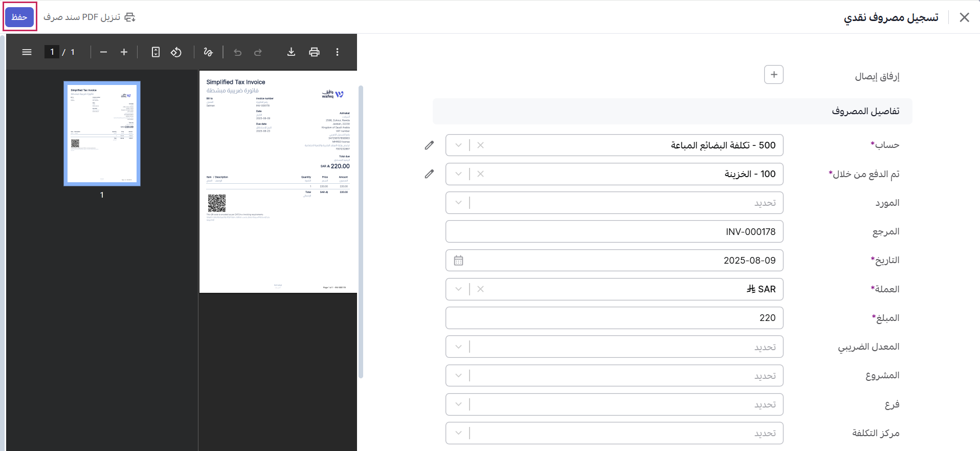Open the المشروع project dropdown
The height and width of the screenshot is (451, 980).
(458, 376)
